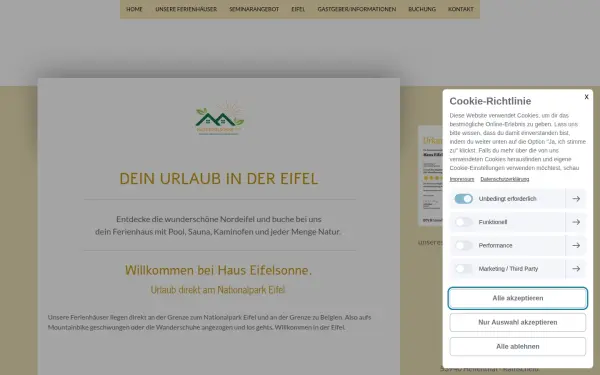Click the review widget thumbnail behind dialog
Viewport: 600px width, 375px height.
pos(430,175)
